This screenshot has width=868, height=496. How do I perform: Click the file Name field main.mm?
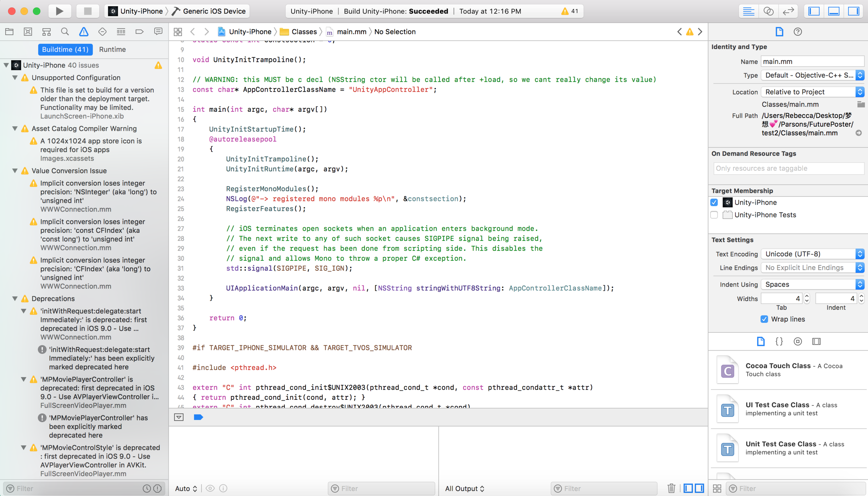point(812,61)
